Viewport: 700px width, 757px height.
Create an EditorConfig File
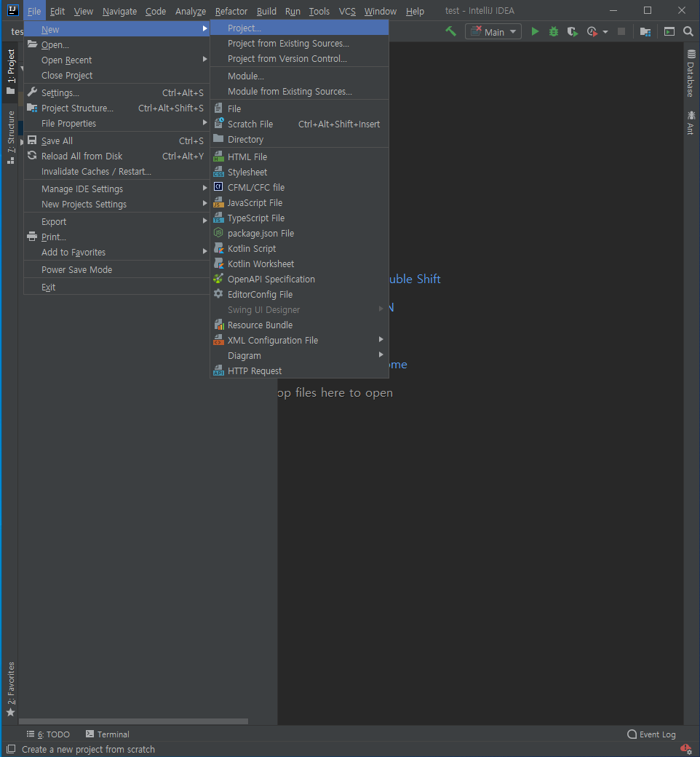tap(299, 295)
